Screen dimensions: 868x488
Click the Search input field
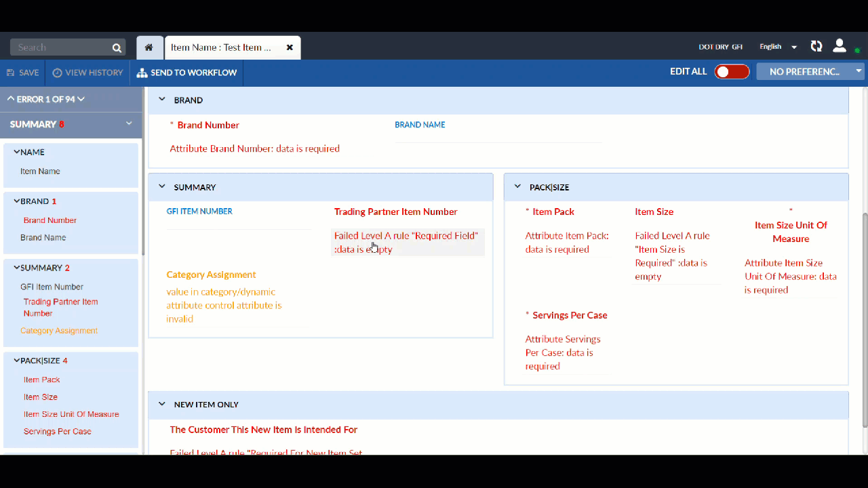62,47
